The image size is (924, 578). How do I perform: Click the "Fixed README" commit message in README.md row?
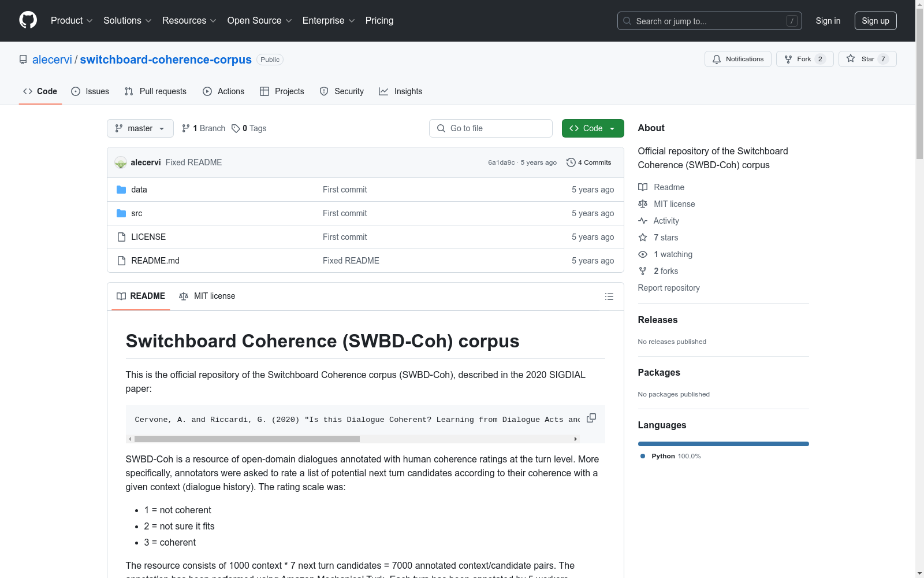pos(351,261)
